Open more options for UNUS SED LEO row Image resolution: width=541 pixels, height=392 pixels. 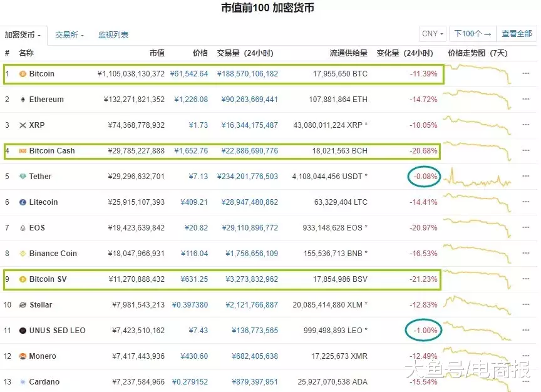tap(526, 330)
